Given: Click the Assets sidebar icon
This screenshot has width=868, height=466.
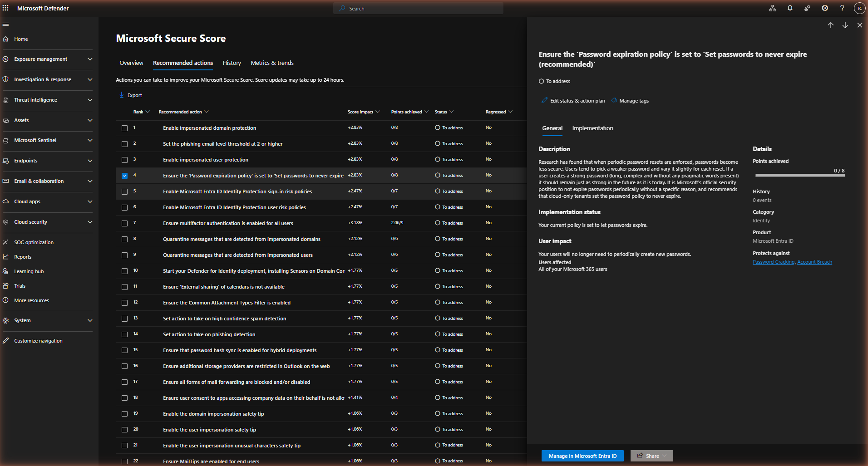Looking at the screenshot, I should pos(5,120).
